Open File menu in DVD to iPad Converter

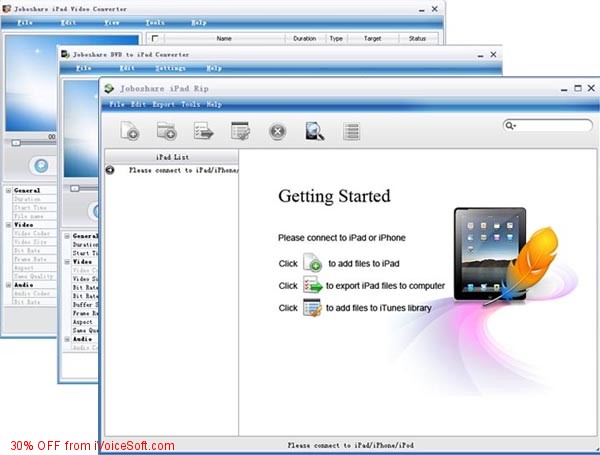(83, 68)
